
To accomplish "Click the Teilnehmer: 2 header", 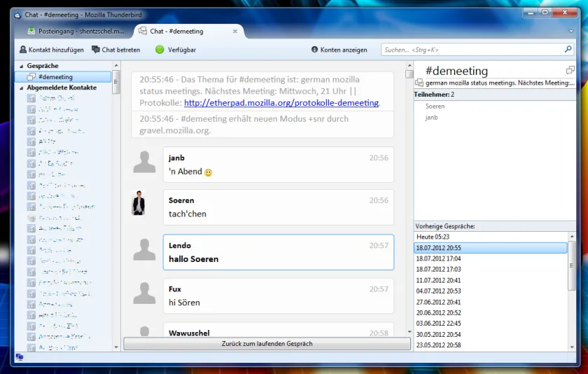I will (x=495, y=95).
